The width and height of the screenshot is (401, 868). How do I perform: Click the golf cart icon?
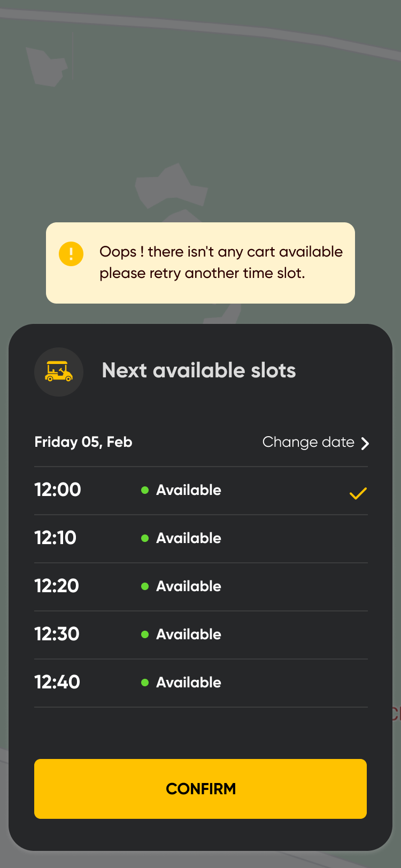[59, 371]
